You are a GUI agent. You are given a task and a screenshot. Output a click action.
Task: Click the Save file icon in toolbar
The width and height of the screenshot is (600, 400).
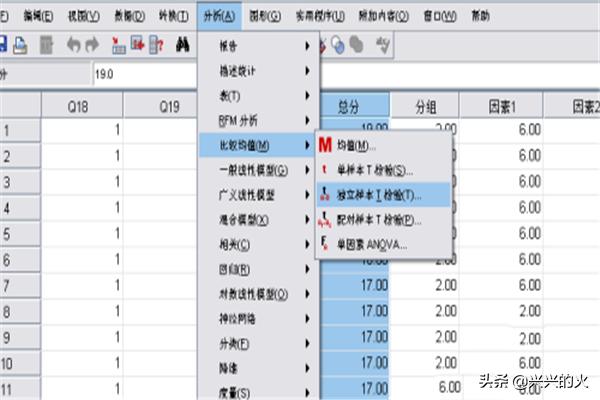(3, 45)
